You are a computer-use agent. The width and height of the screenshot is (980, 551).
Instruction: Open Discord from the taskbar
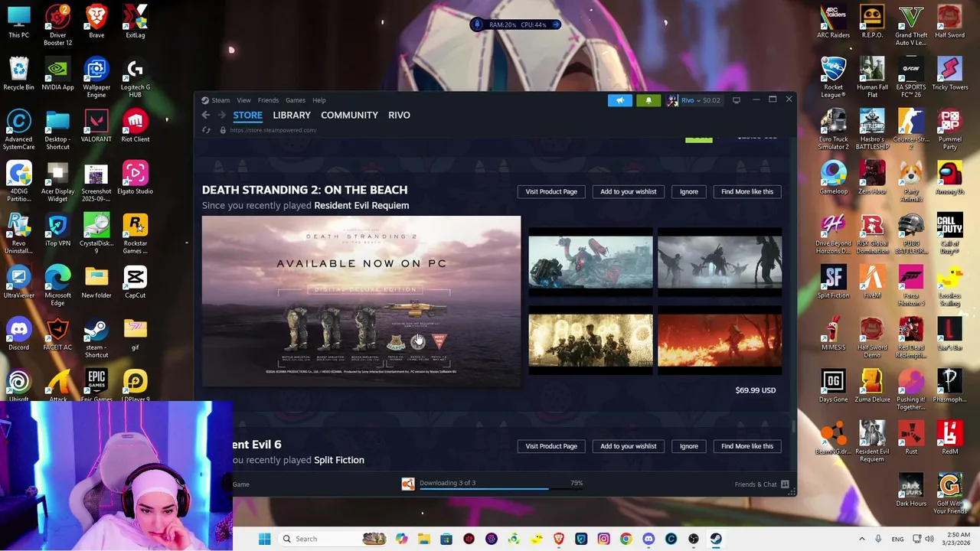[648, 539]
